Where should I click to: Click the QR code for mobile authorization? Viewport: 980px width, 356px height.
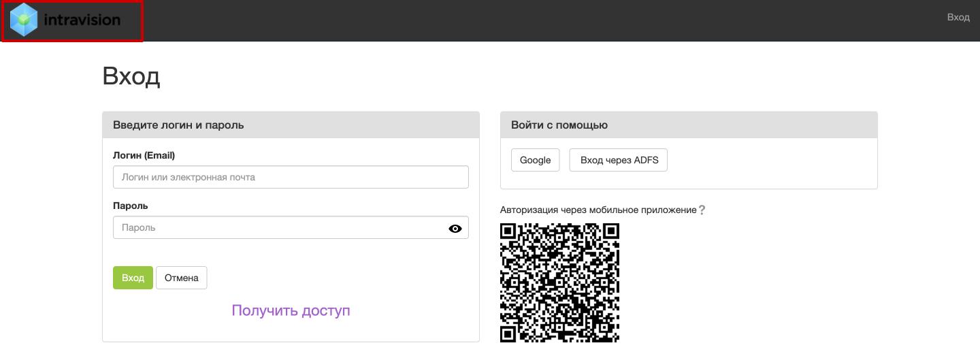pos(559,282)
